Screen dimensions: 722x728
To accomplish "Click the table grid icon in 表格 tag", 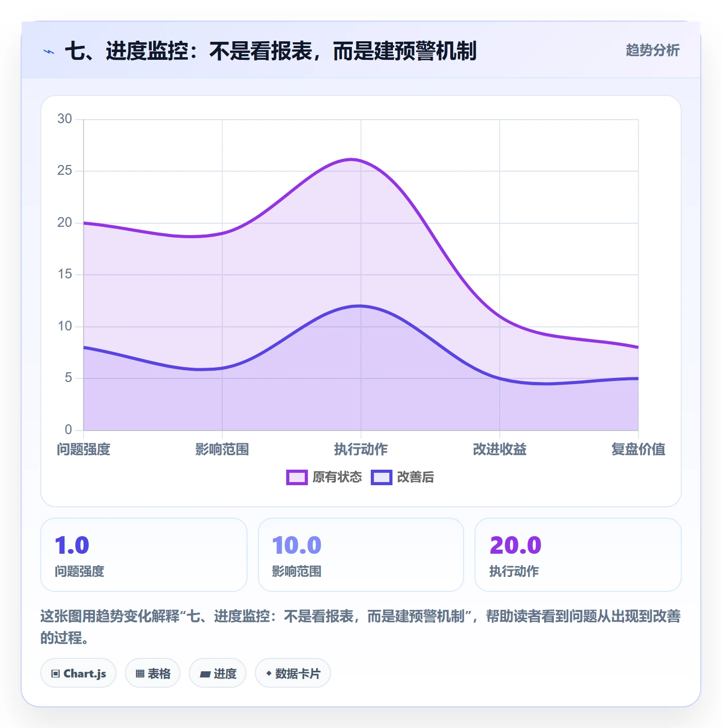I will click(140, 673).
